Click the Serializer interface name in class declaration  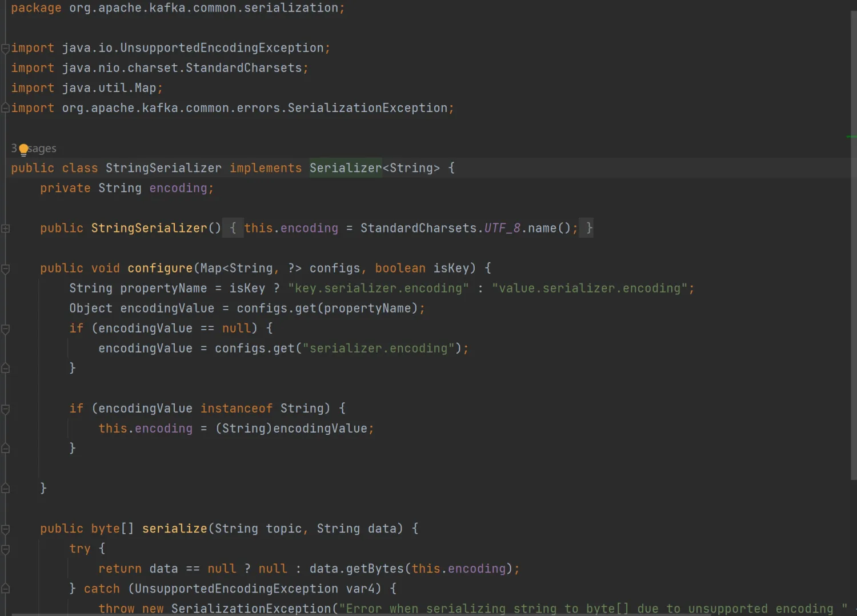point(345,168)
